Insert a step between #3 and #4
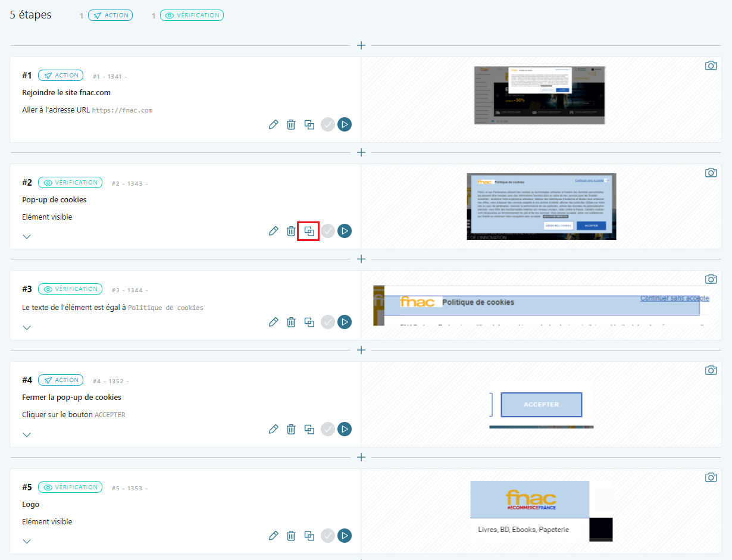 coord(361,350)
